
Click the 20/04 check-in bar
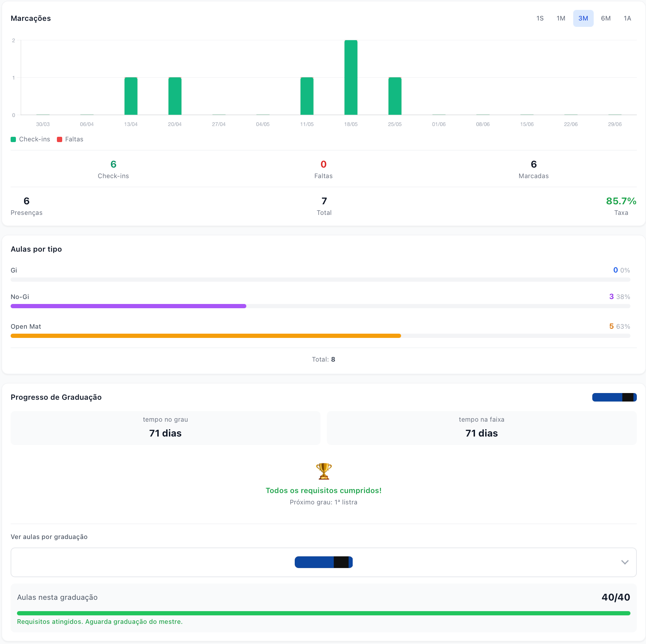click(x=175, y=96)
